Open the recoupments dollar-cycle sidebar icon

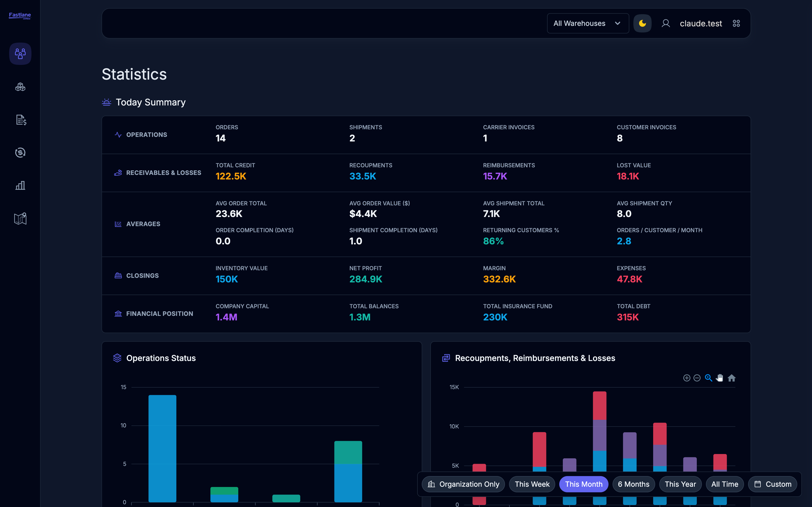tap(20, 153)
